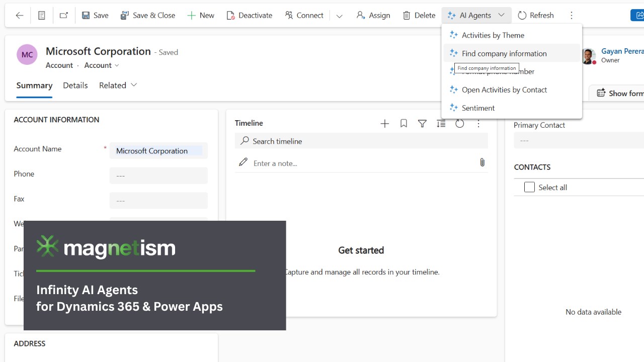Click the Primary Contact lookup field
The width and height of the screenshot is (644, 362).
(579, 140)
